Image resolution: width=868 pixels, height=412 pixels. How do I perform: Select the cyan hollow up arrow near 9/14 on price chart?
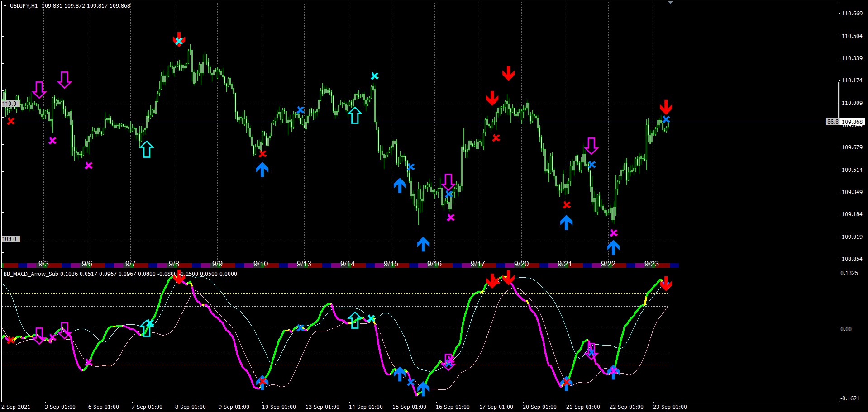[355, 115]
